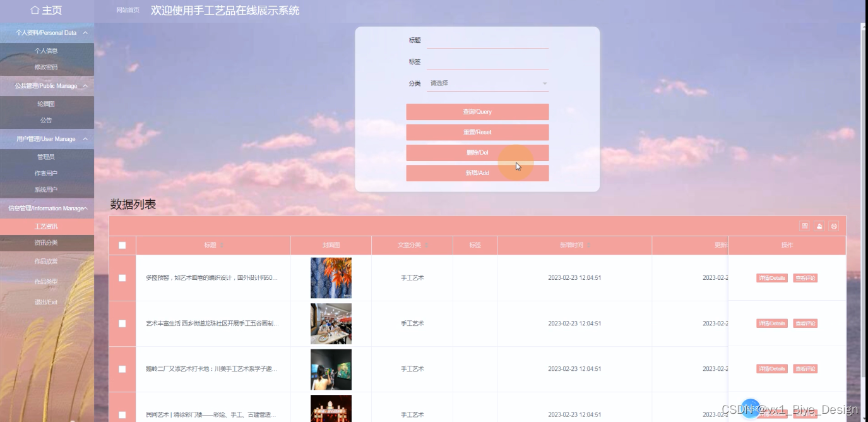Check the row starting 艺术丰富生活
The height and width of the screenshot is (422, 868).
click(x=122, y=323)
